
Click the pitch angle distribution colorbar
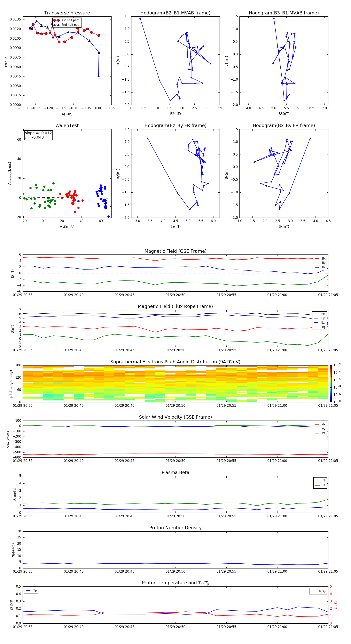point(331,383)
